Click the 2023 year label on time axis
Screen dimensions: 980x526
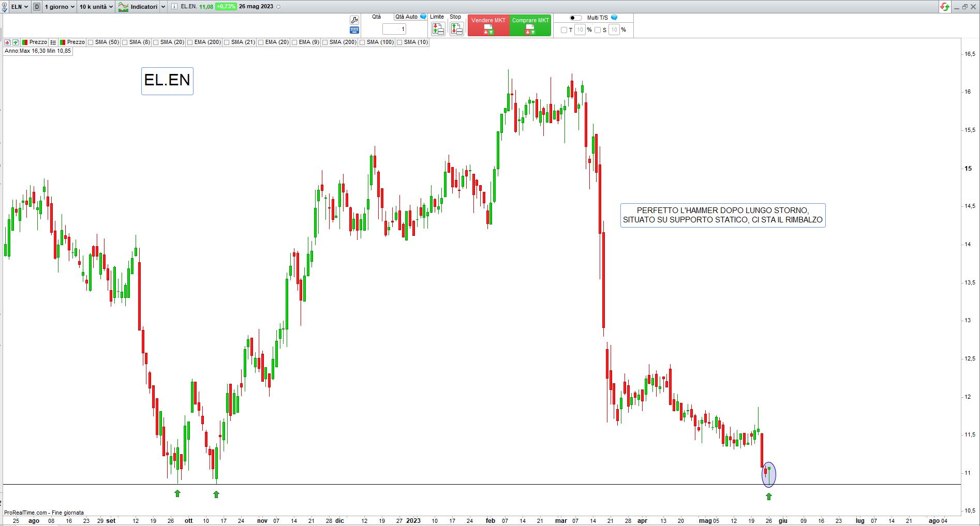click(x=413, y=521)
